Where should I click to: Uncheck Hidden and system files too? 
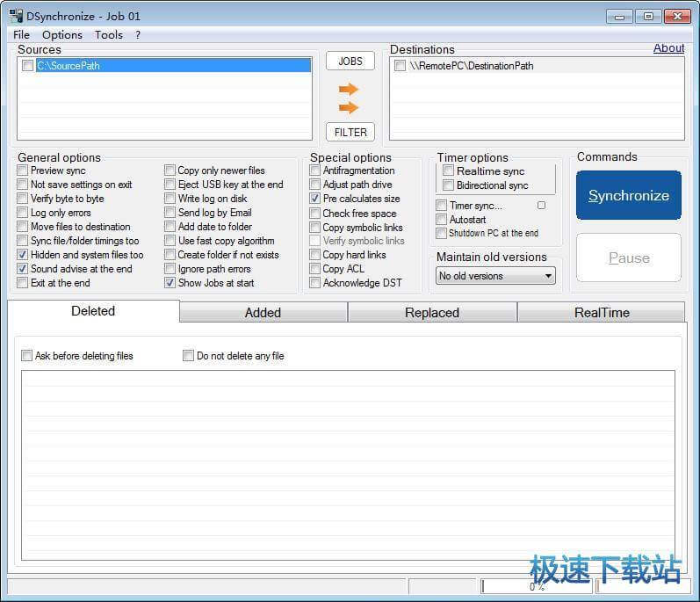[23, 255]
